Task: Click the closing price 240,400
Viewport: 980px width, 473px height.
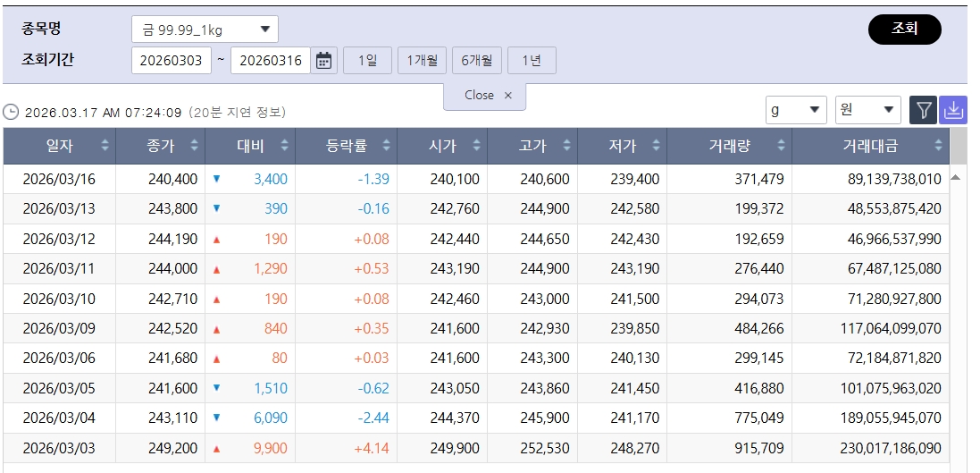Action: [173, 180]
